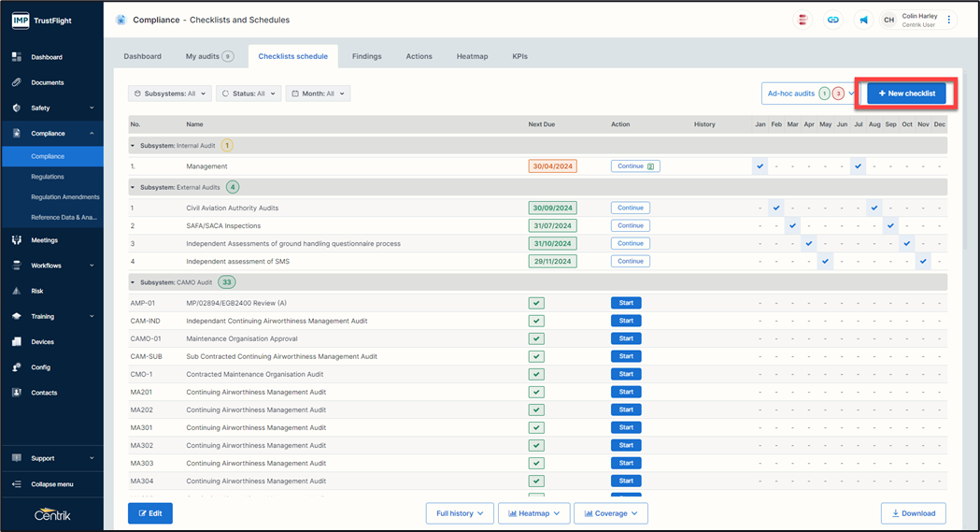This screenshot has width=980, height=532.
Task: Click the Download button at bottom right
Action: coord(913,513)
